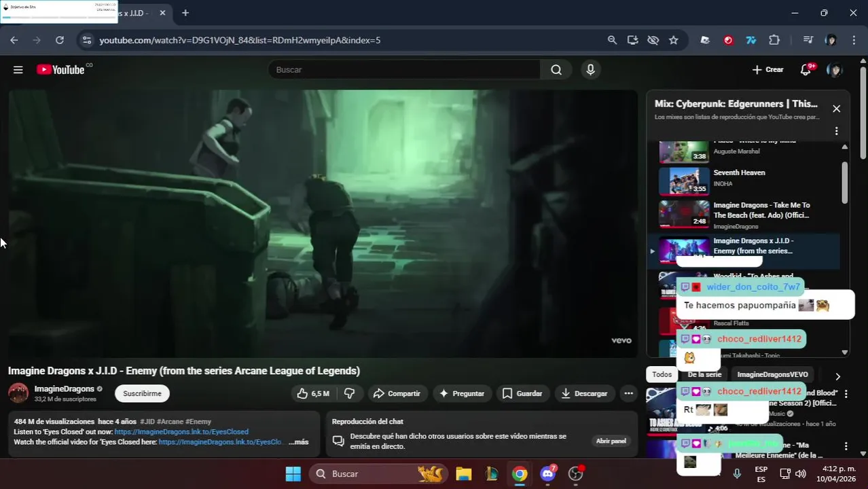This screenshot has width=868, height=489.
Task: Select the Todos filter chip
Action: pyautogui.click(x=662, y=375)
